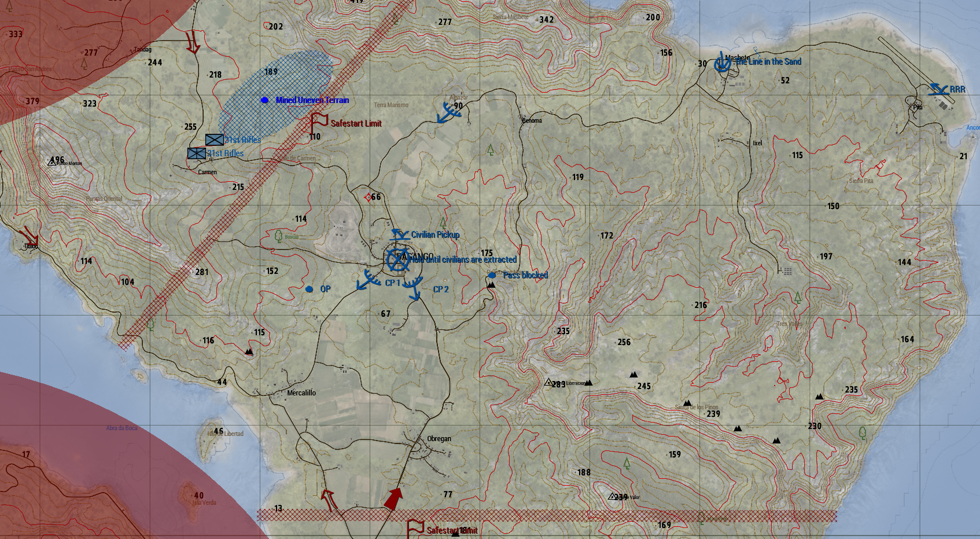Click the Hold until civilians are extracted label
Image resolution: width=980 pixels, height=539 pixels.
pos(463,260)
